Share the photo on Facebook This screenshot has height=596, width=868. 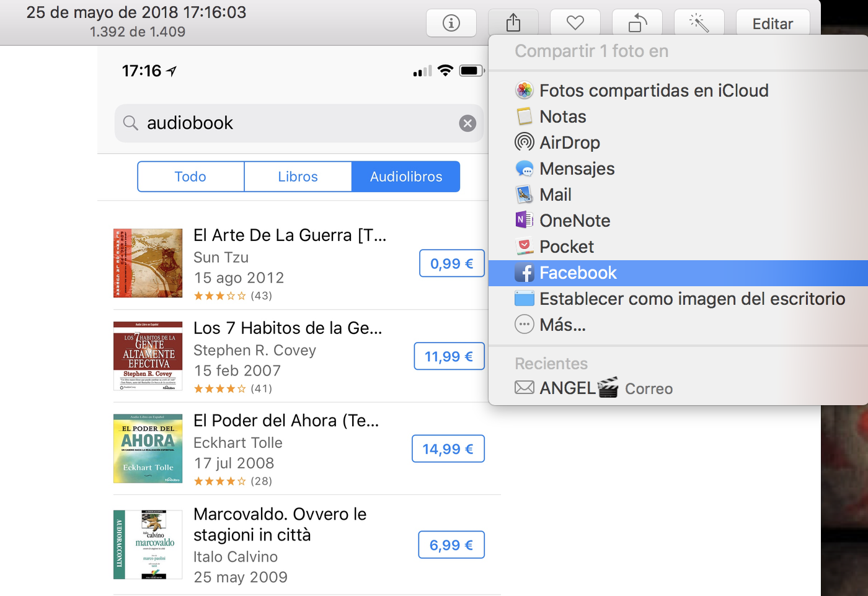coord(678,273)
